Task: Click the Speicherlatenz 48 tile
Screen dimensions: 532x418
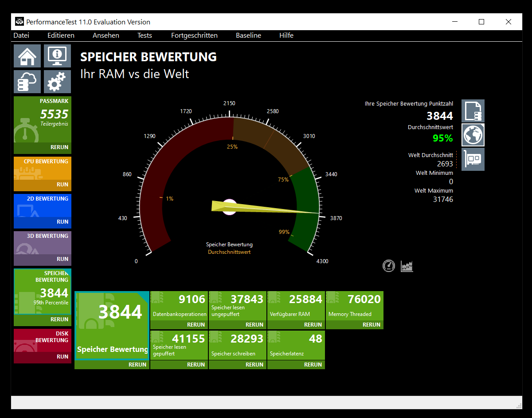Action: [296, 346]
